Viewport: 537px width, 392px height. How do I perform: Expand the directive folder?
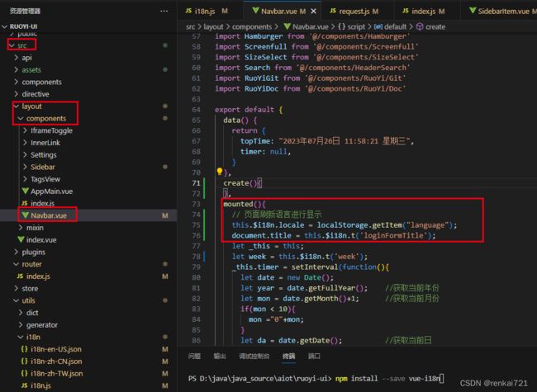pyautogui.click(x=16, y=94)
